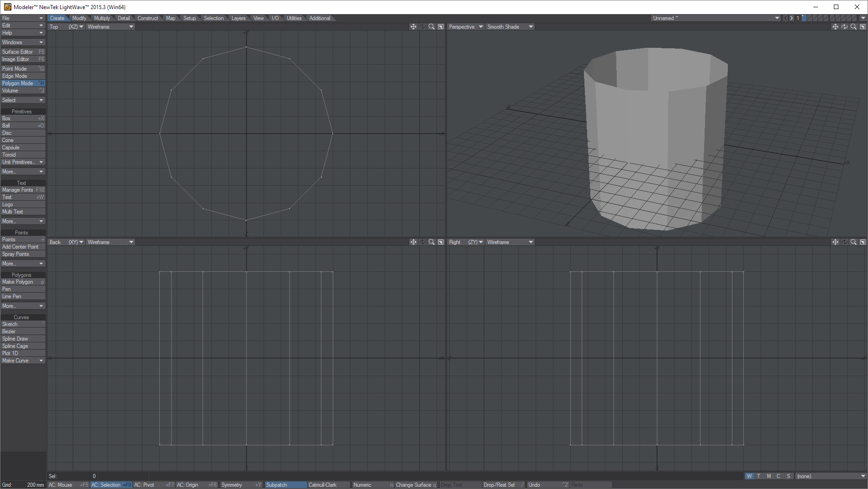Click the pan icon in Top viewport
This screenshot has width=868, height=489.
(x=413, y=27)
